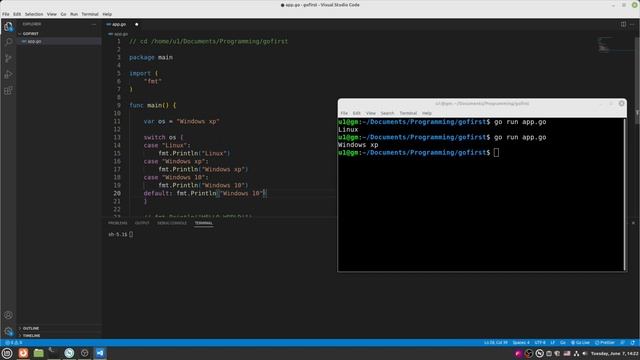Open the VS Code Run menu
640x360 pixels.
74,14
